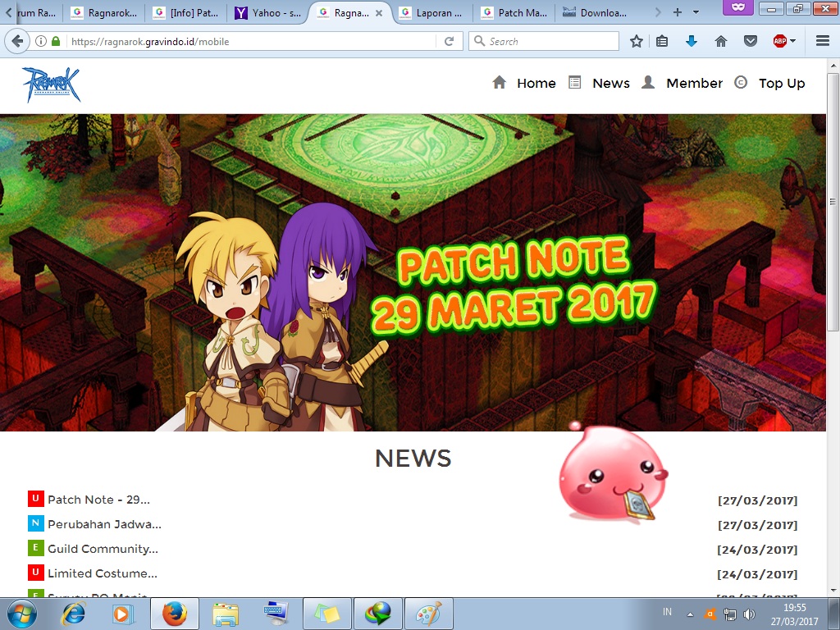840x630 pixels.
Task: Open the site information icon in address bar
Action: tap(41, 41)
